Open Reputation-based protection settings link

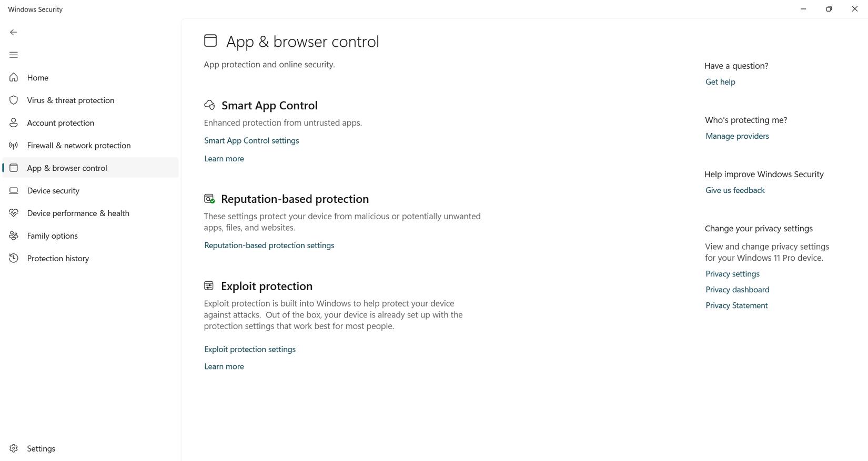coord(269,245)
